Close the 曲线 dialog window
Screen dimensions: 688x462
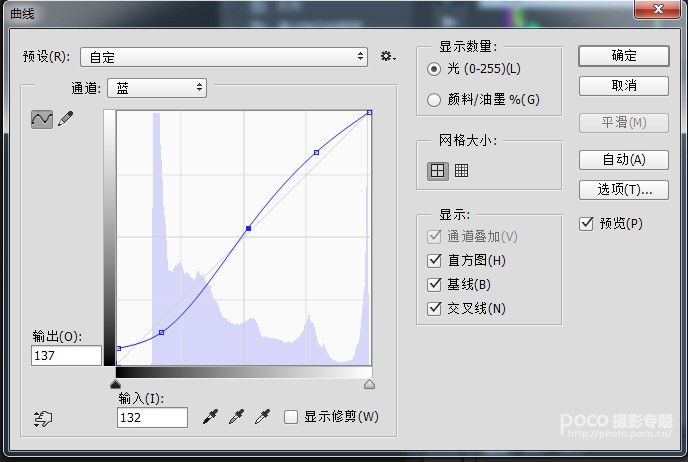coord(657,9)
